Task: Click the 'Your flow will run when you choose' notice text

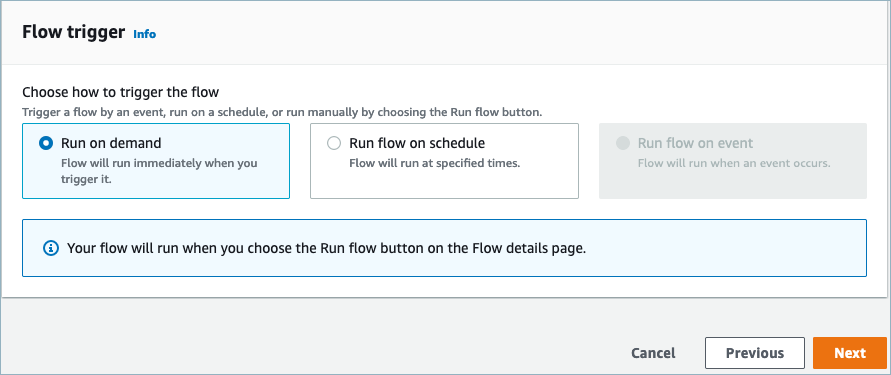Action: coord(326,248)
